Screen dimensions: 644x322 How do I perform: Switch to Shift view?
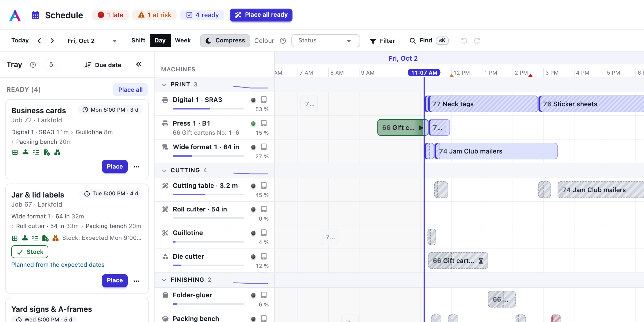click(138, 41)
